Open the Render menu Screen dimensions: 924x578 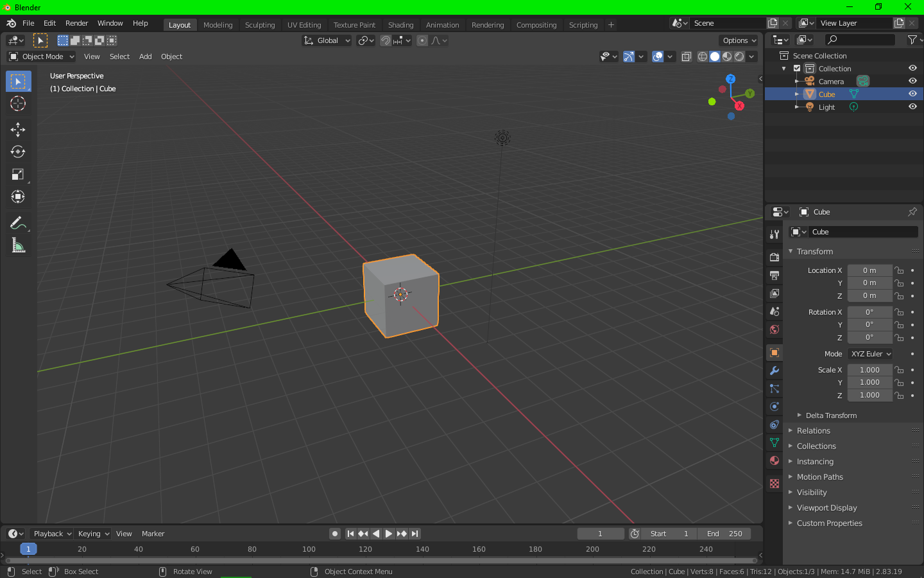[76, 23]
